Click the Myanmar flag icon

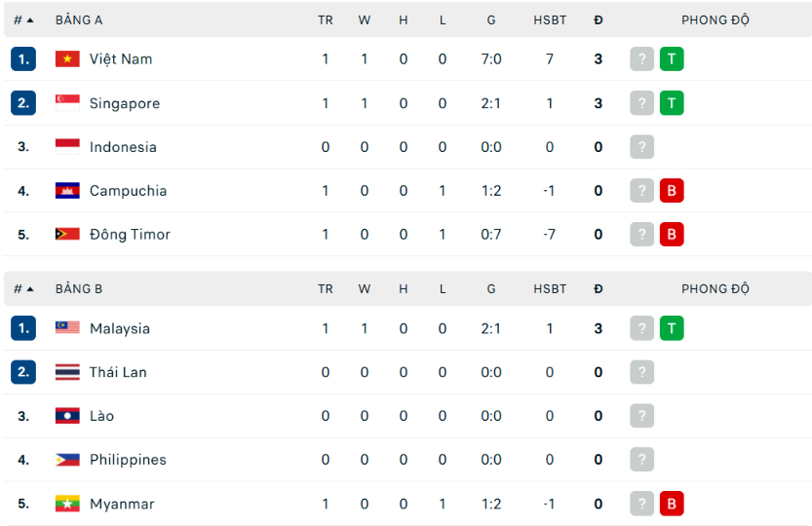click(x=67, y=504)
